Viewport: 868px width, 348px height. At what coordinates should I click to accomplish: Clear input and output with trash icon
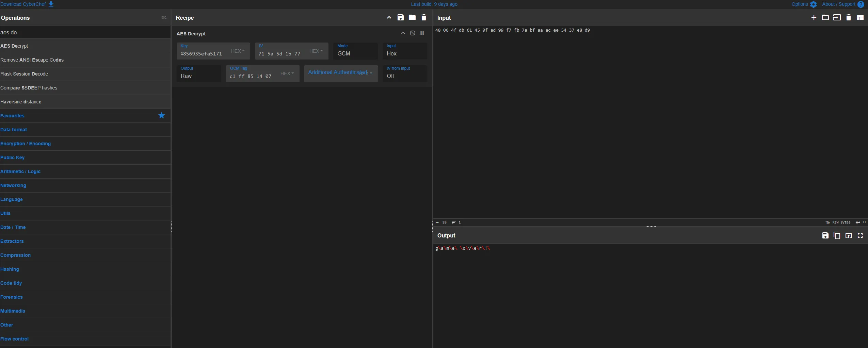(x=849, y=17)
